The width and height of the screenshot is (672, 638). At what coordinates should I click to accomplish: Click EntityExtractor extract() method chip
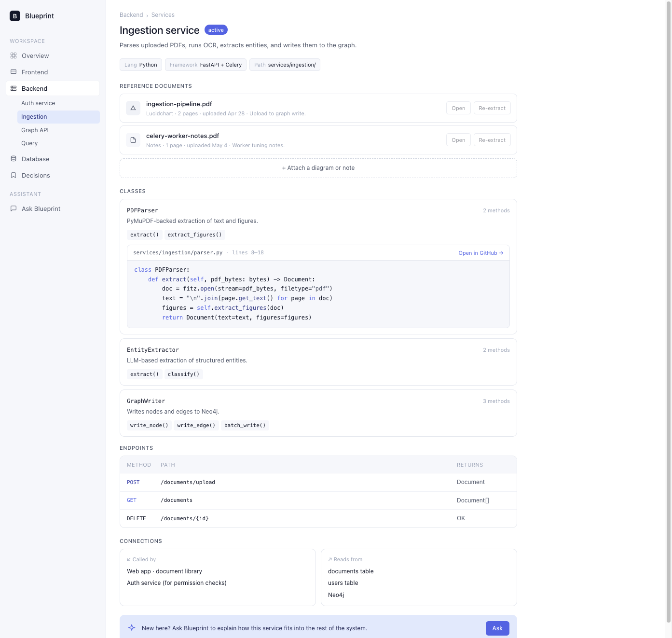click(144, 374)
